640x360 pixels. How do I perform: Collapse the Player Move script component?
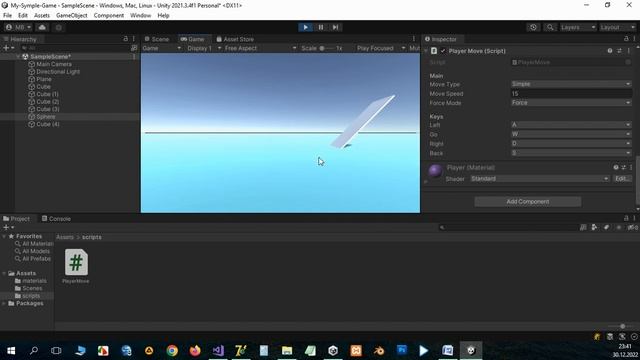pos(426,51)
